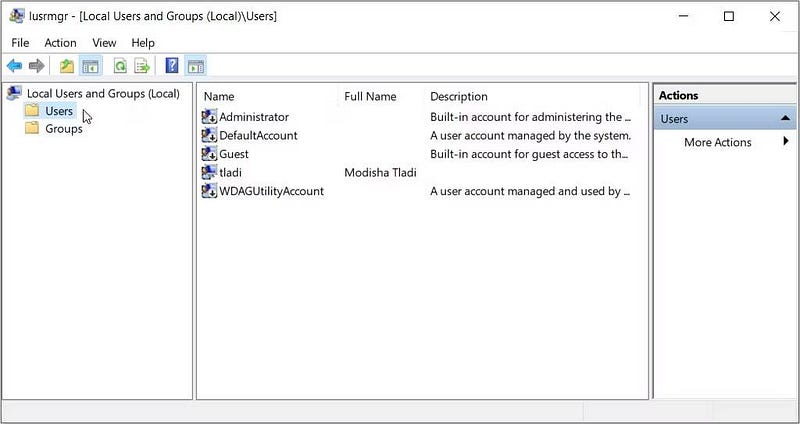Open the Action menu
800x424 pixels.
click(60, 43)
